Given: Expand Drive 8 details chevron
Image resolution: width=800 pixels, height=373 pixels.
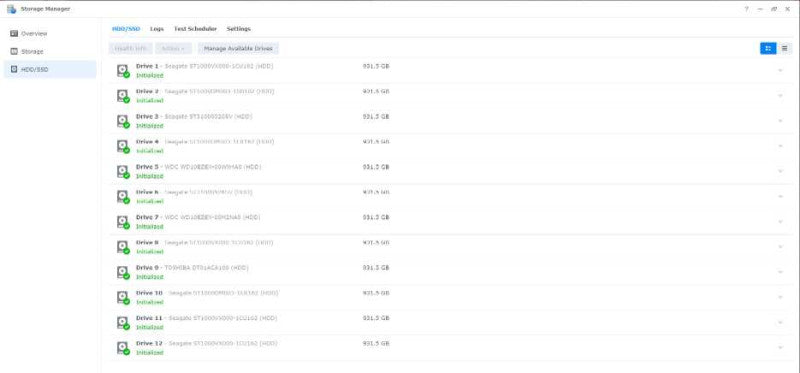Looking at the screenshot, I should pyautogui.click(x=780, y=247).
